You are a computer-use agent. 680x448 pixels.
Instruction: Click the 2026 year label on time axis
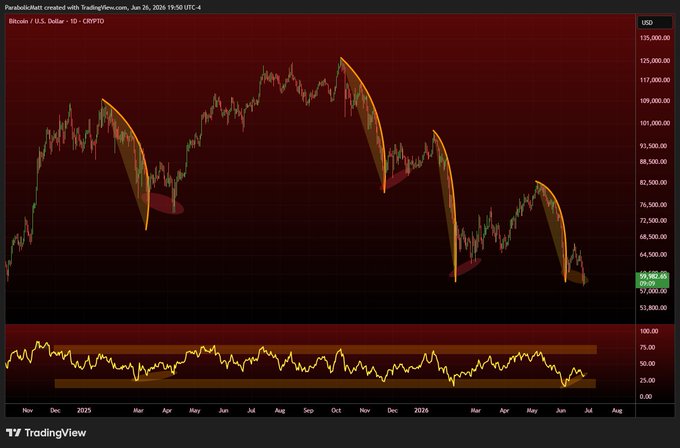421,410
